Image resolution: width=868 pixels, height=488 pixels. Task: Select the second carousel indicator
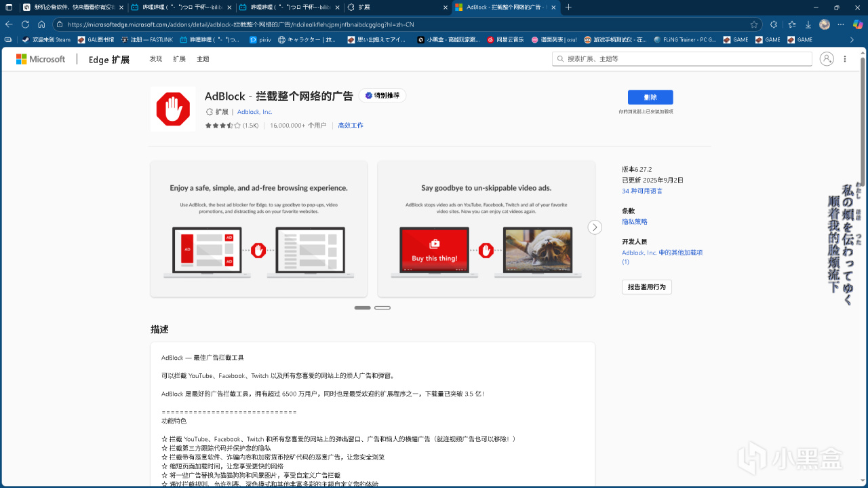coord(382,307)
